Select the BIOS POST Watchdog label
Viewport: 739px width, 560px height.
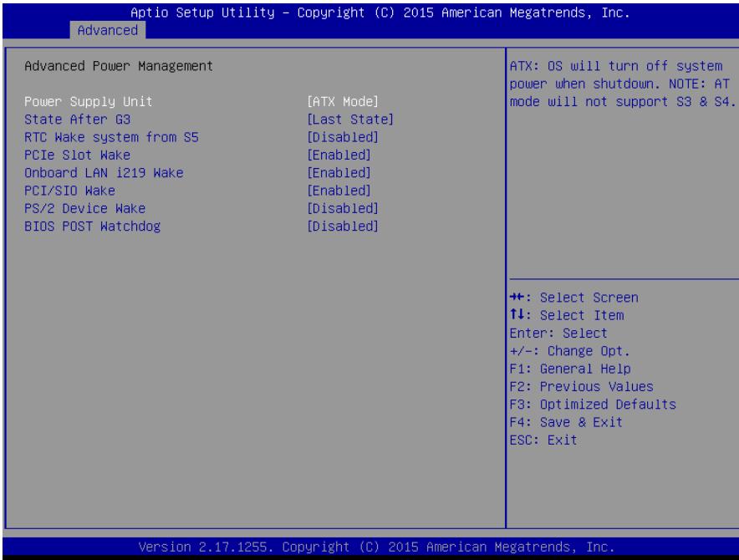coord(92,227)
